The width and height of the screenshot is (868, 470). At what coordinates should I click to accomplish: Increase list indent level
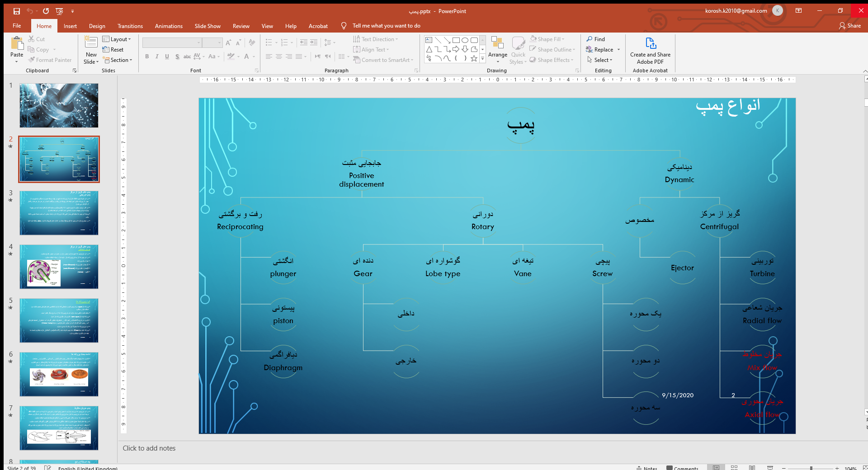tap(314, 42)
